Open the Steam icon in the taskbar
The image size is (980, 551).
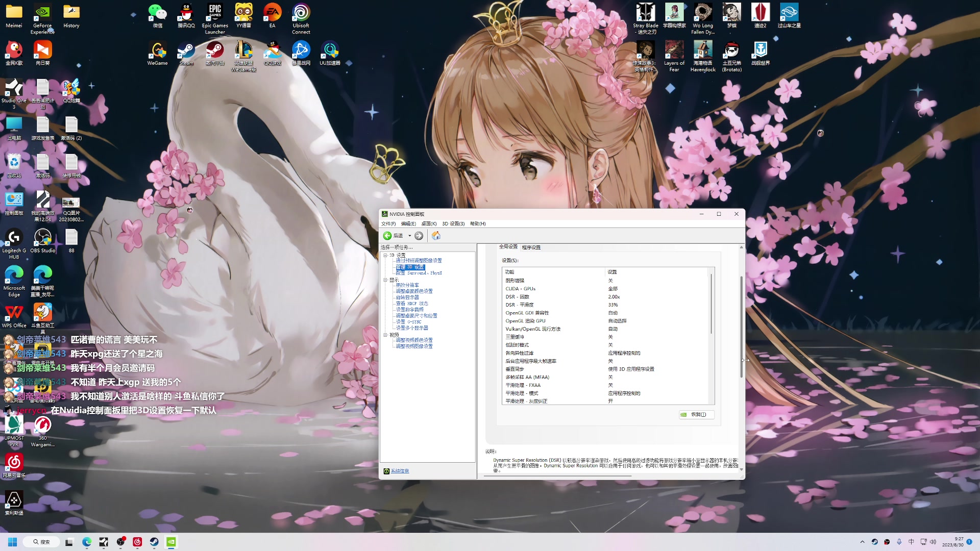154,542
